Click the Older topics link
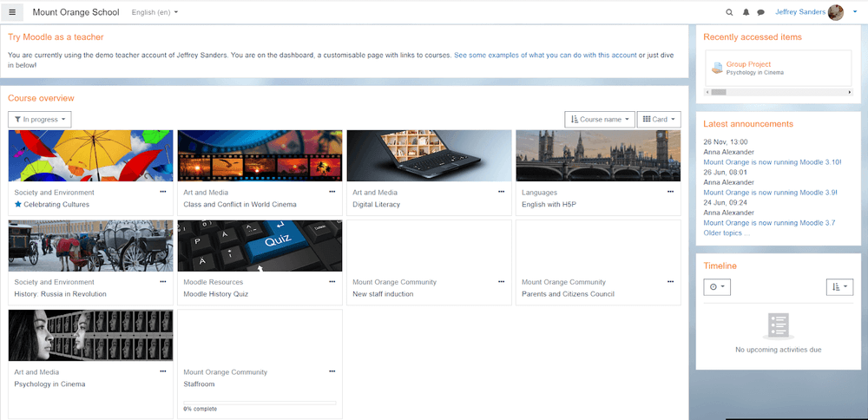 coord(727,233)
